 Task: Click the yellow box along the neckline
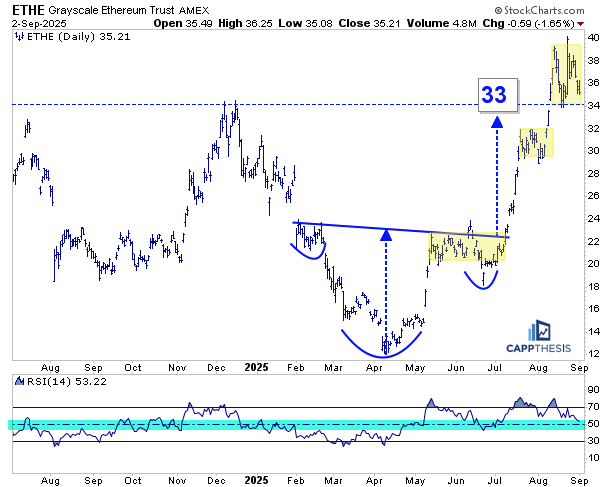pos(467,247)
